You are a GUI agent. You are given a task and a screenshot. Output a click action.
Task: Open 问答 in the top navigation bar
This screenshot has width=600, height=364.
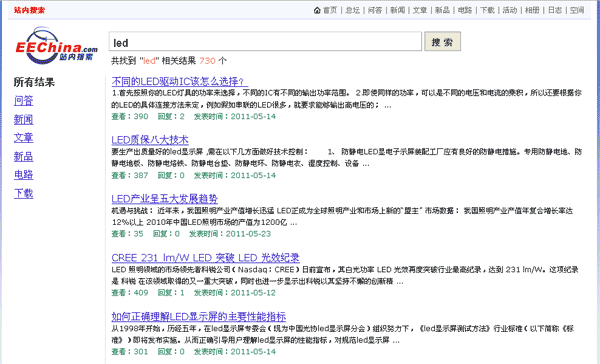pyautogui.click(x=375, y=10)
